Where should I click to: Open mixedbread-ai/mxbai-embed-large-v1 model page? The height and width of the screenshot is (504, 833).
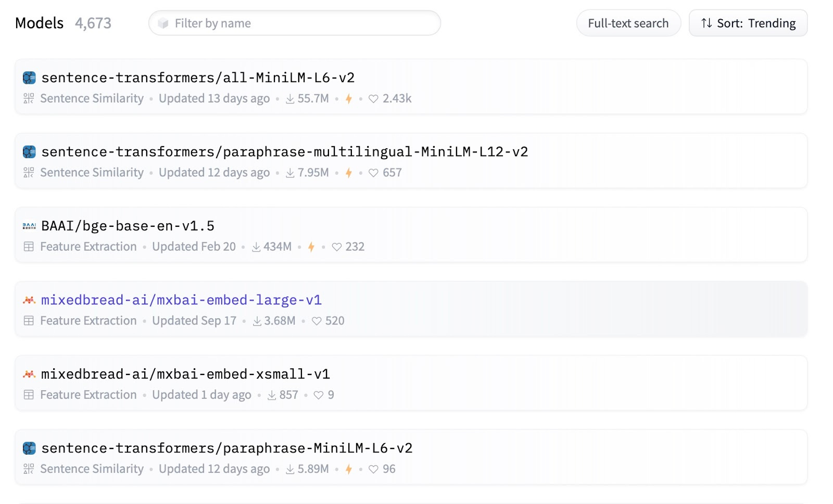click(x=181, y=300)
